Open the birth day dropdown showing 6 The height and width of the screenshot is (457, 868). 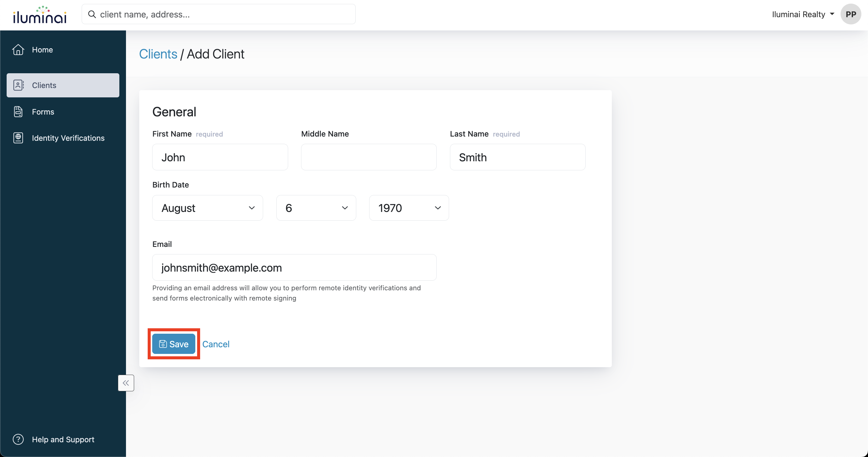(316, 208)
